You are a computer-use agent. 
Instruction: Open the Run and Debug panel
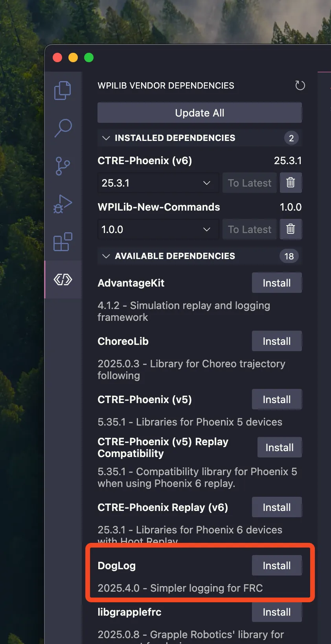pos(63,204)
